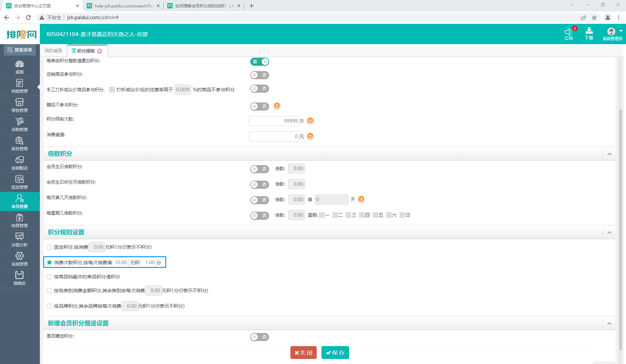The height and width of the screenshot is (364, 626).
Task: Share this page icon
Action: pos(584,18)
